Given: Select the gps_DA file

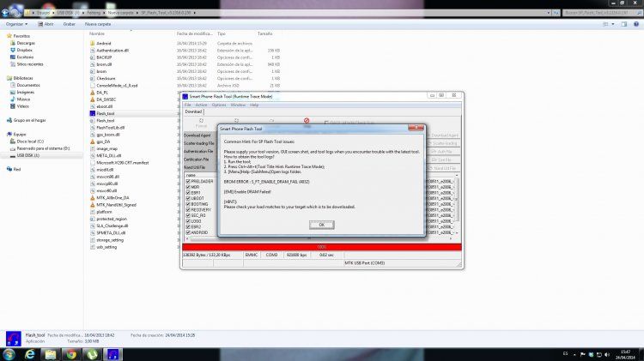Looking at the screenshot, I should click(103, 141).
